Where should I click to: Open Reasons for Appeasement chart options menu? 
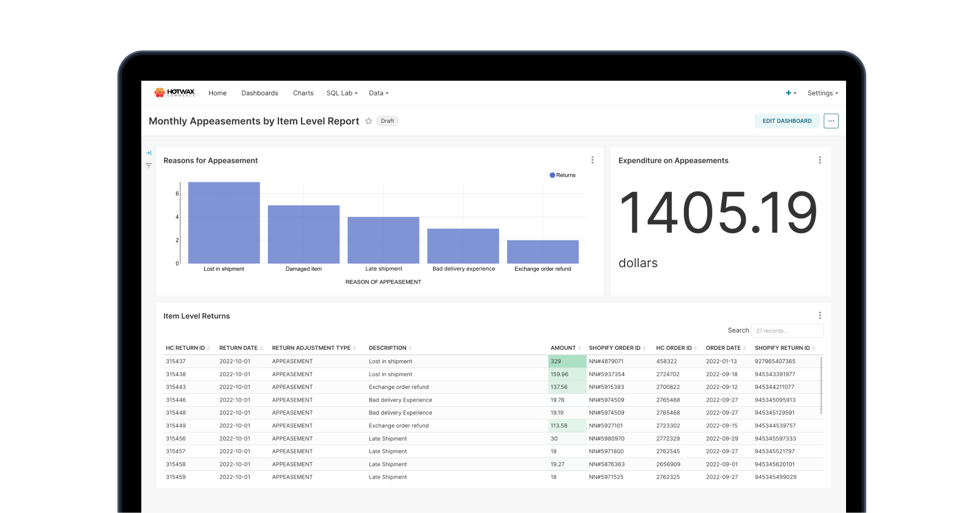pos(592,160)
